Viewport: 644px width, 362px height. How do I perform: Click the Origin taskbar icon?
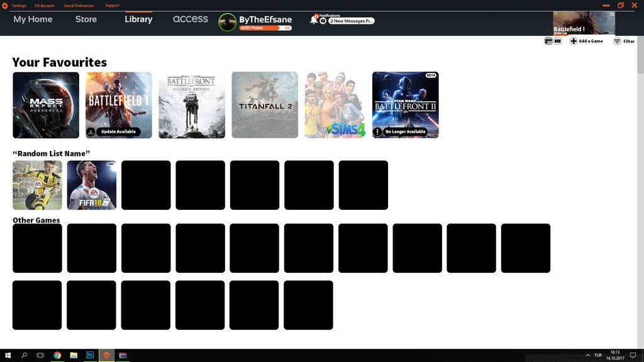(106, 356)
